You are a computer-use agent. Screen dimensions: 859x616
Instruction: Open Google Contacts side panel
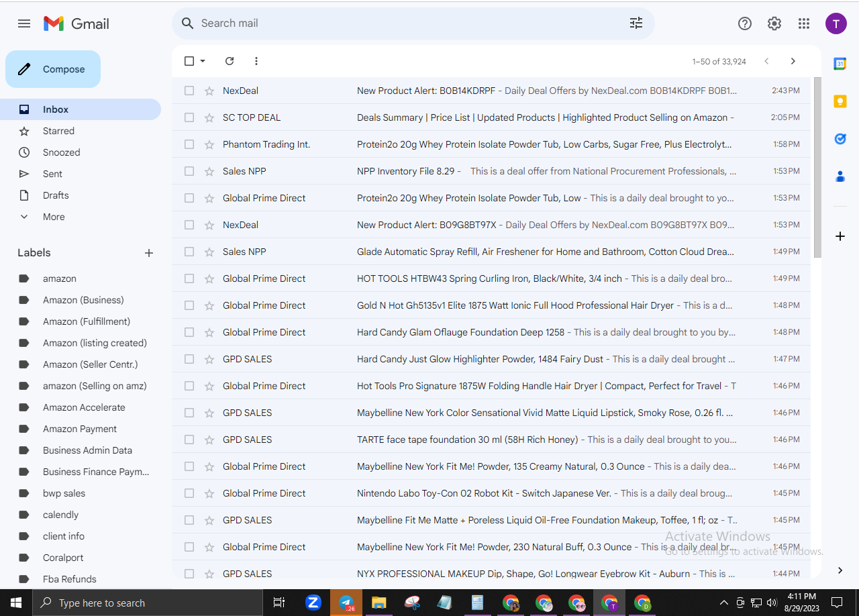[x=840, y=176]
